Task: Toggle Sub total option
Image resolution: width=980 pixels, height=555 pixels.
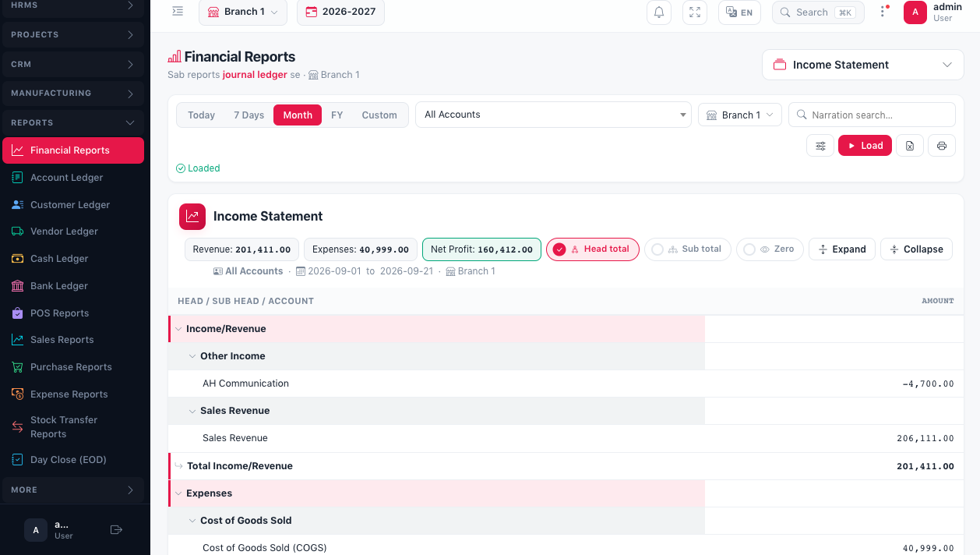Action: [x=688, y=249]
